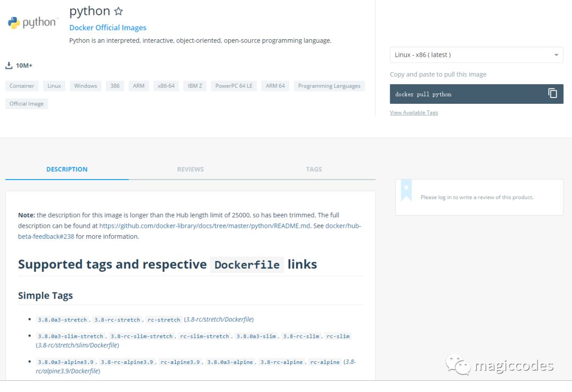This screenshot has width=572, height=392.
Task: Open the Docker Official Images link
Action: 108,28
